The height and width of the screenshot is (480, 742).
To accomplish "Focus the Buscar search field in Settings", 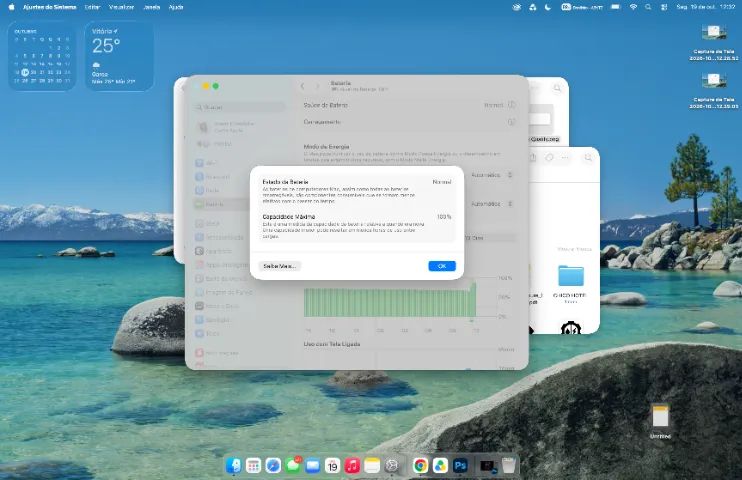I will pyautogui.click(x=240, y=107).
